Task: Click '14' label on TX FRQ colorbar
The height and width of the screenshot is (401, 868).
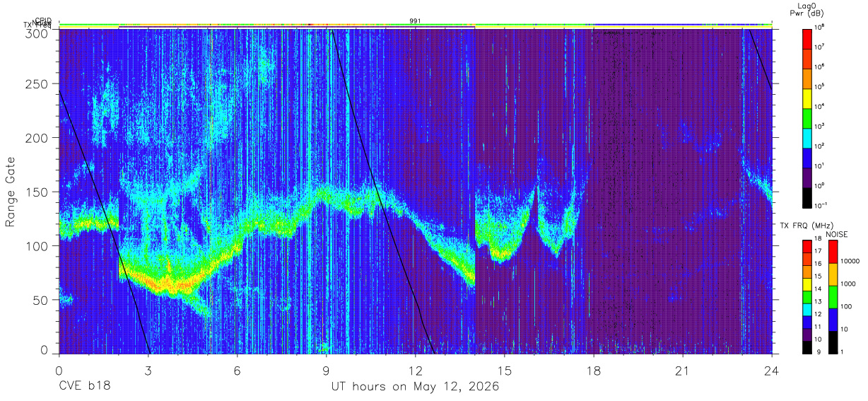Action: click(819, 289)
